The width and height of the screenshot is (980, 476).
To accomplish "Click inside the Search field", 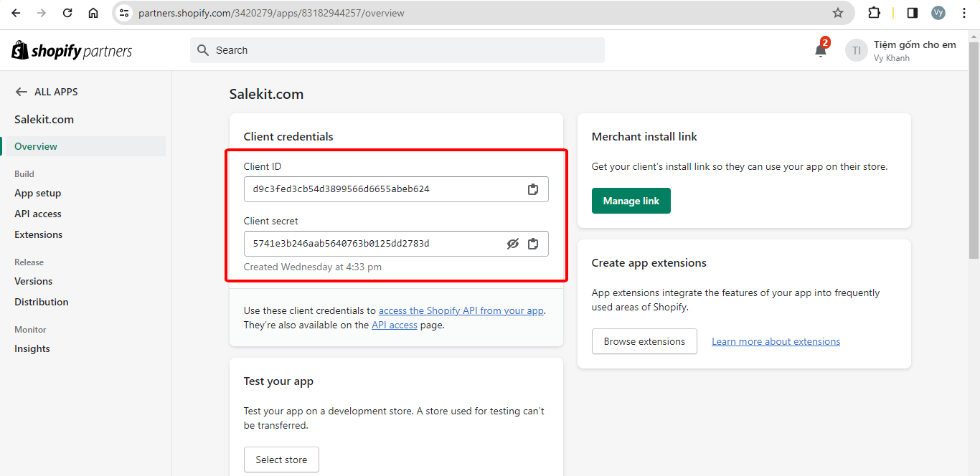I will tap(397, 50).
